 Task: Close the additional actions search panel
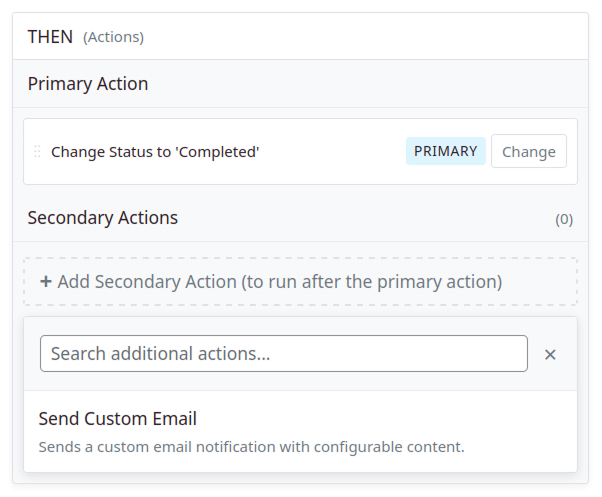point(550,354)
